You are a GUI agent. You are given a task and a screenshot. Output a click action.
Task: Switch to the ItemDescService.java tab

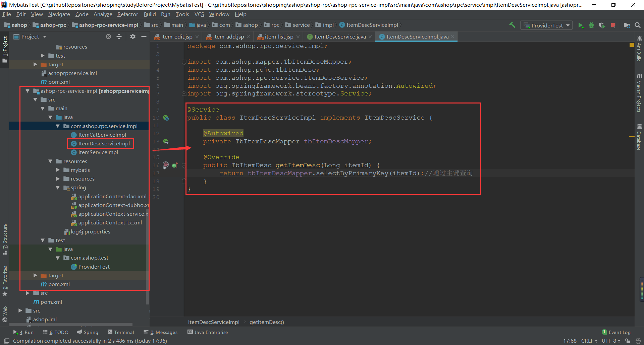pos(339,37)
